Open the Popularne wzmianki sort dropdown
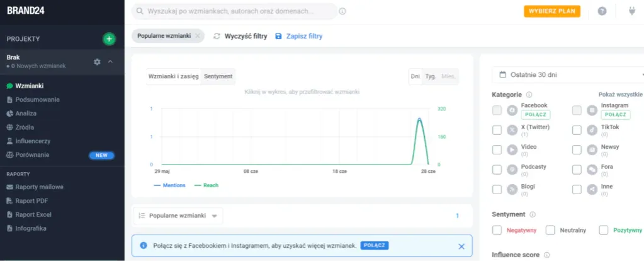Image resolution: width=644 pixels, height=261 pixels. [x=178, y=216]
